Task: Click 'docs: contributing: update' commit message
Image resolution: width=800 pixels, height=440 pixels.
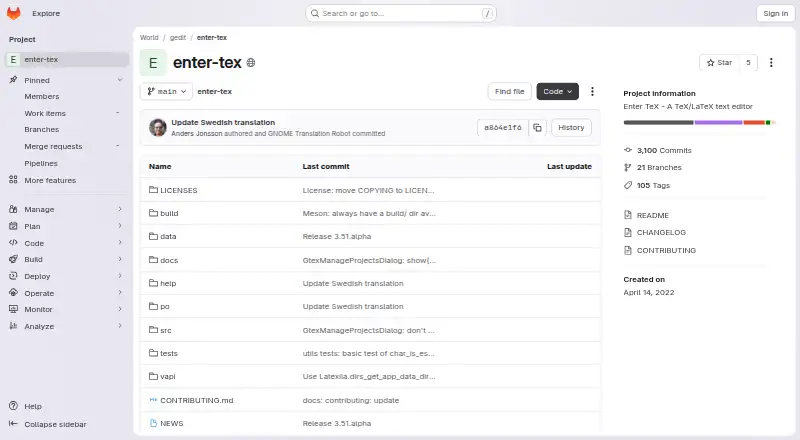Action: [x=351, y=400]
